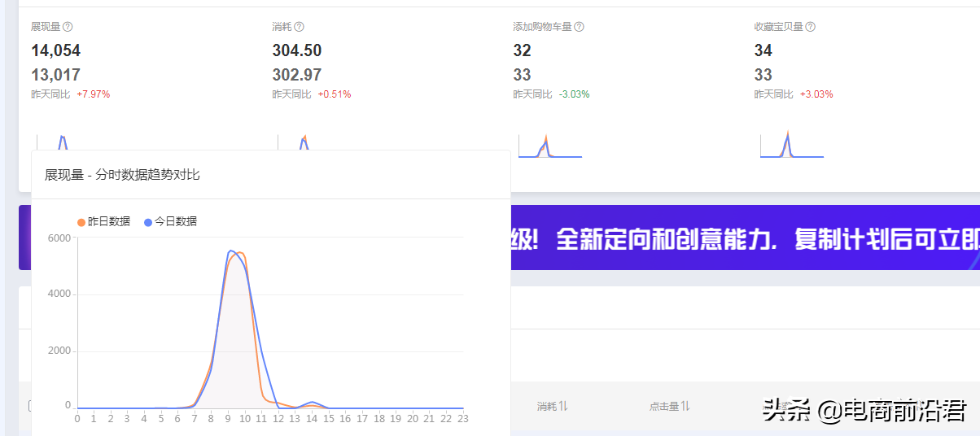The width and height of the screenshot is (980, 436).
Task: Sort the table by 消耗 column arrows
Action: point(563,406)
